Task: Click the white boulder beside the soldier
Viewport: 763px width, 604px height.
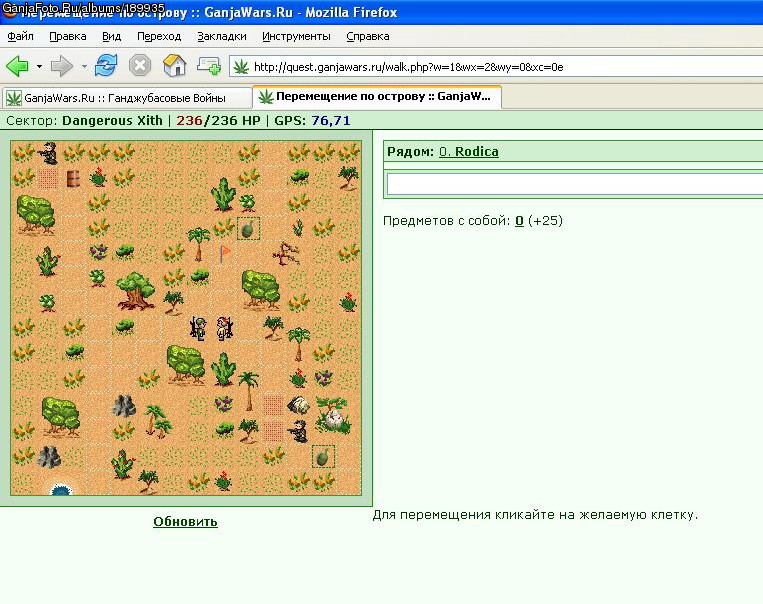Action: [299, 405]
